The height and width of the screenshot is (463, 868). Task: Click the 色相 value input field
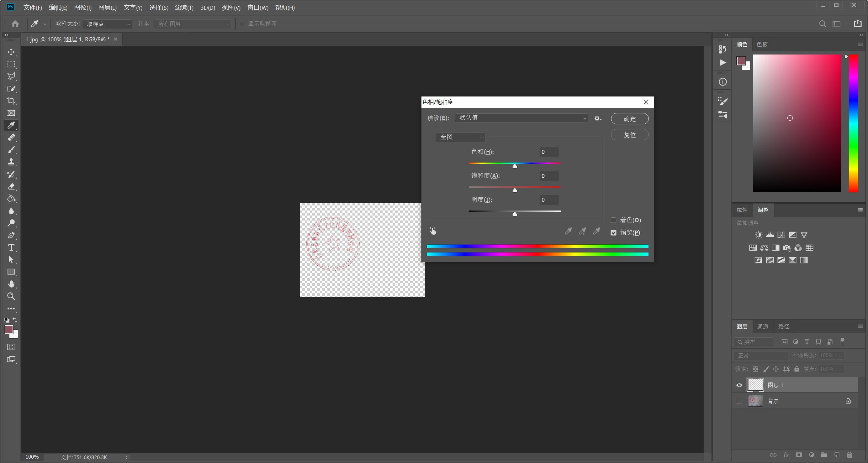pos(549,152)
